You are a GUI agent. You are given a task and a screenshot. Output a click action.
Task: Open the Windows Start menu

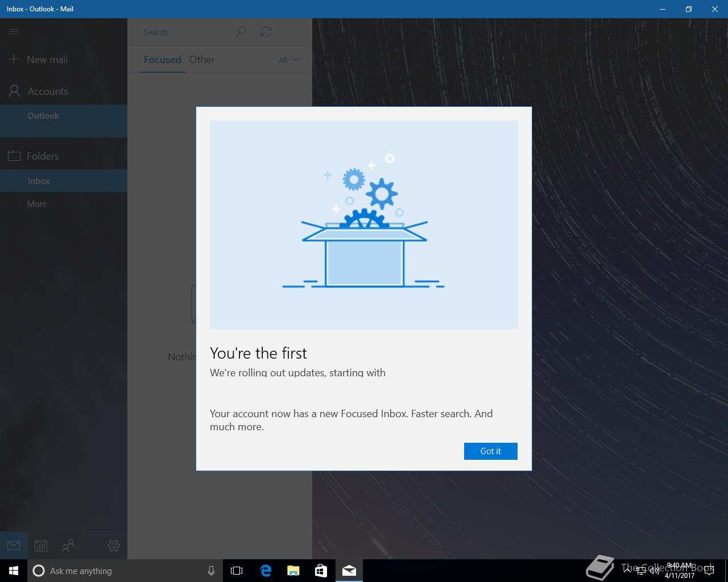pos(14,571)
